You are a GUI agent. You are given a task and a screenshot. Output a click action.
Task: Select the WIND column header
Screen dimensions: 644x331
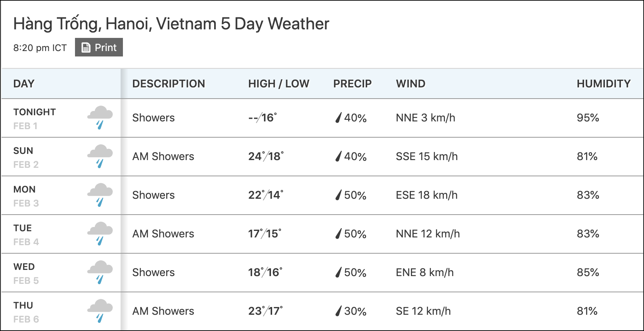(x=411, y=84)
